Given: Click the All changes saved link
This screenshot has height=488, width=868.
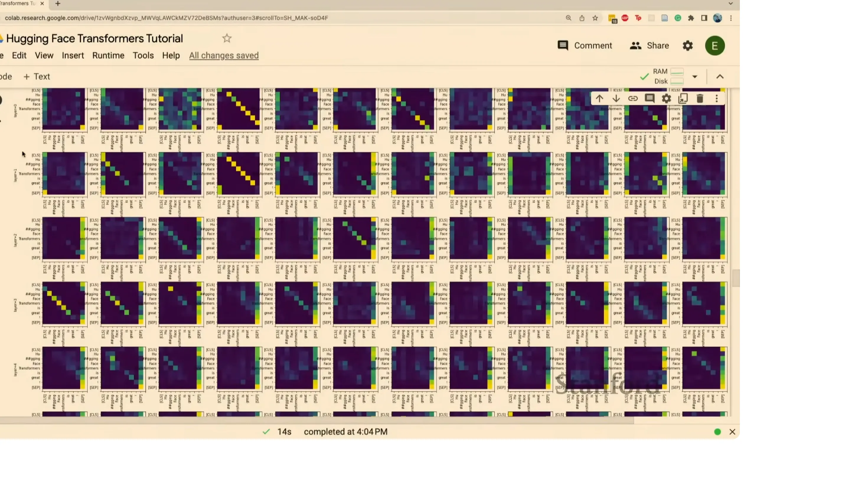Looking at the screenshot, I should [224, 55].
